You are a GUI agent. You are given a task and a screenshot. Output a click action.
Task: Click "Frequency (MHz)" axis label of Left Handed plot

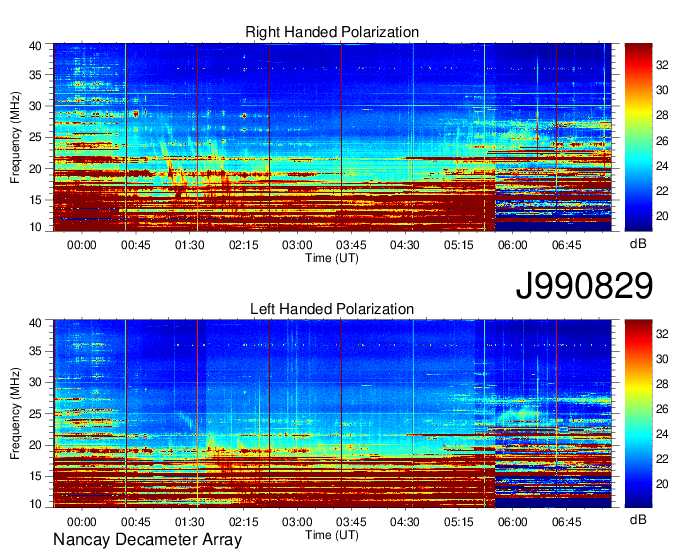click(15, 414)
